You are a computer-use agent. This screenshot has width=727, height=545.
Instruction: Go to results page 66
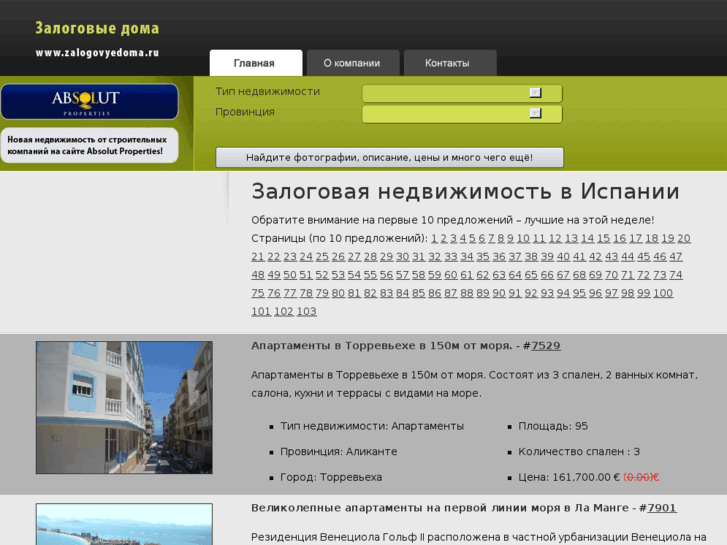pos(547,275)
